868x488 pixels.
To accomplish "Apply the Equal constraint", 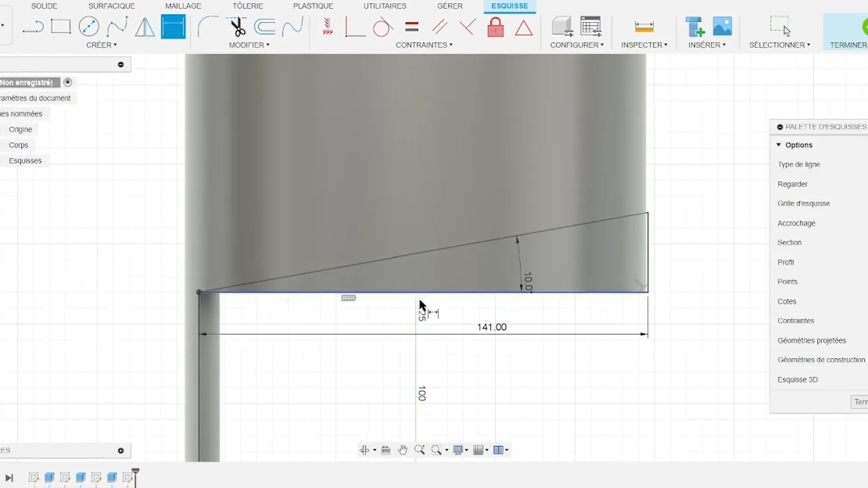I will tap(411, 27).
